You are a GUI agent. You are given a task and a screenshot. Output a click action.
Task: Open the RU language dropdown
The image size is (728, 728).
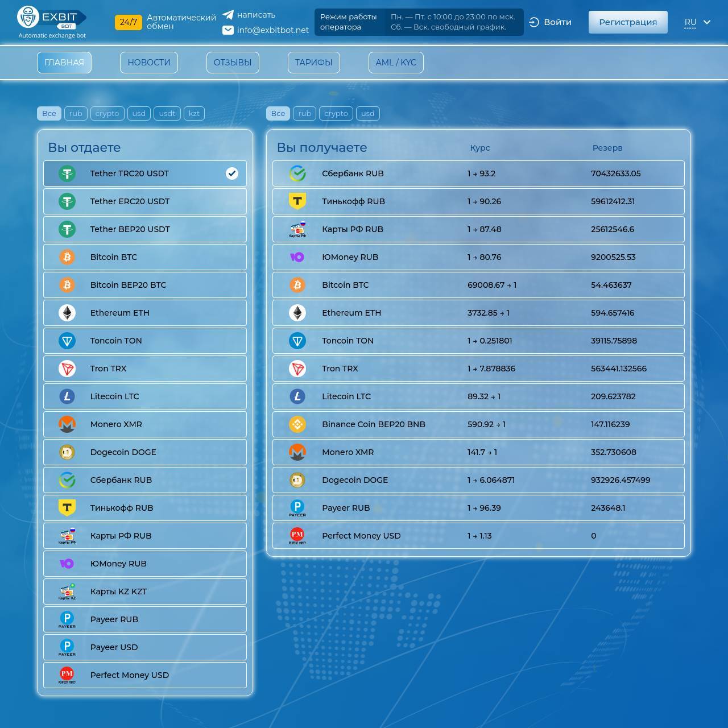(697, 22)
